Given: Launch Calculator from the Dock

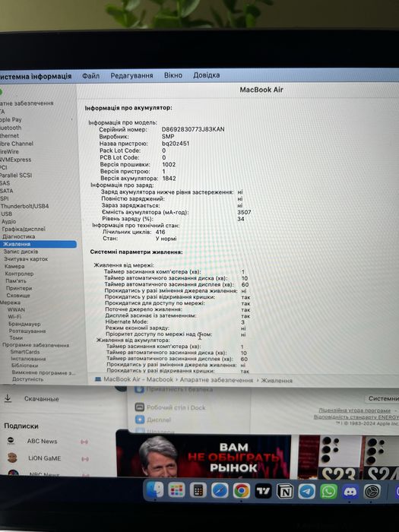Looking at the screenshot, I should pos(198,491).
